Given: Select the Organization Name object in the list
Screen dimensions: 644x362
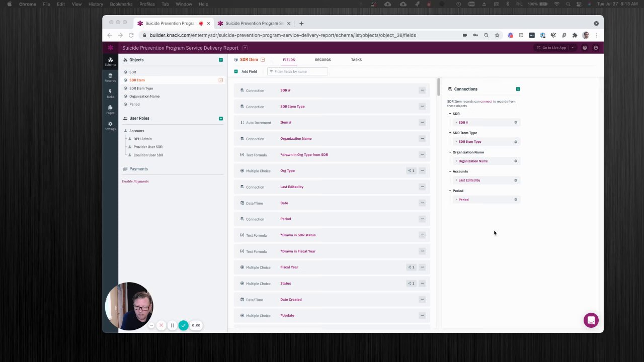Looking at the screenshot, I should tap(144, 97).
